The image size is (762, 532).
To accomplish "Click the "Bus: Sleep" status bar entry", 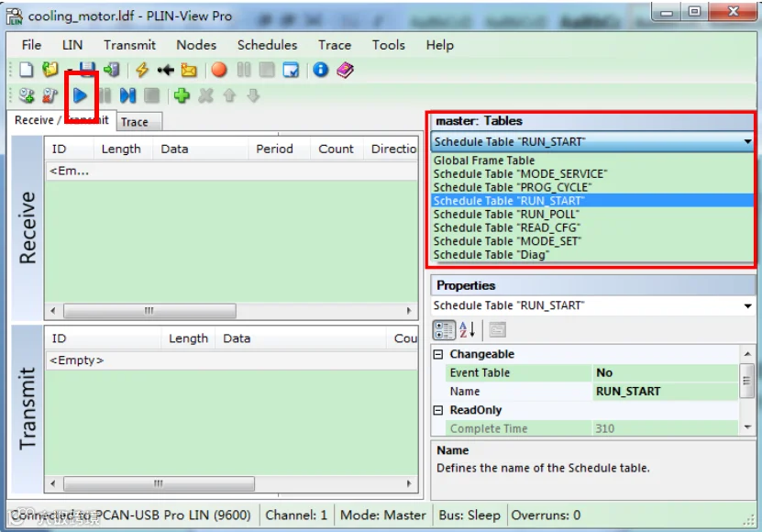I will tap(469, 515).
